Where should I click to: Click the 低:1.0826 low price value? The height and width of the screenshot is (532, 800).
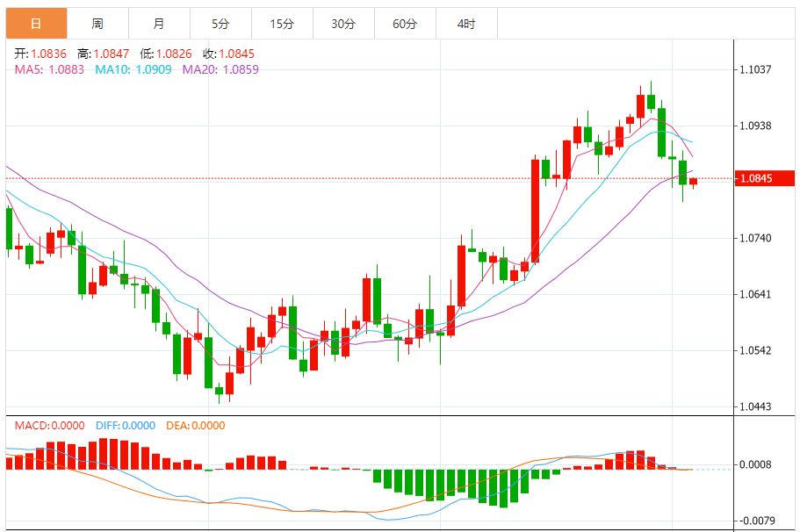coord(166,54)
